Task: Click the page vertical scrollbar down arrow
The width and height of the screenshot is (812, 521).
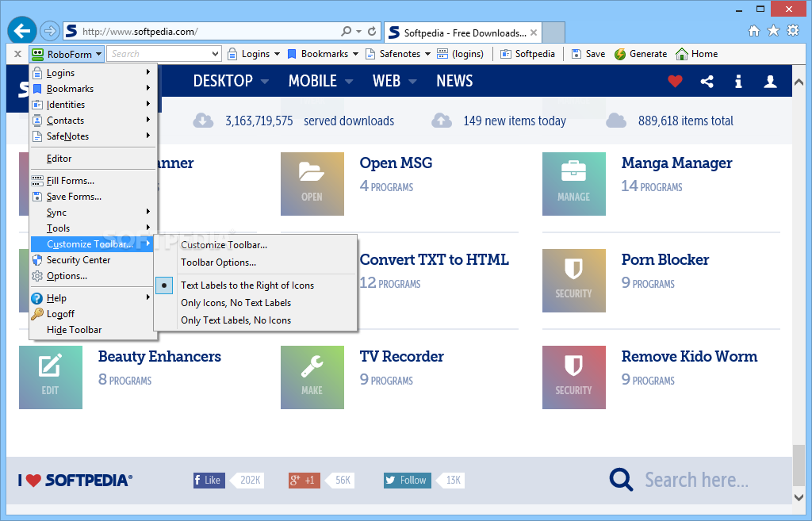Action: coord(799,497)
